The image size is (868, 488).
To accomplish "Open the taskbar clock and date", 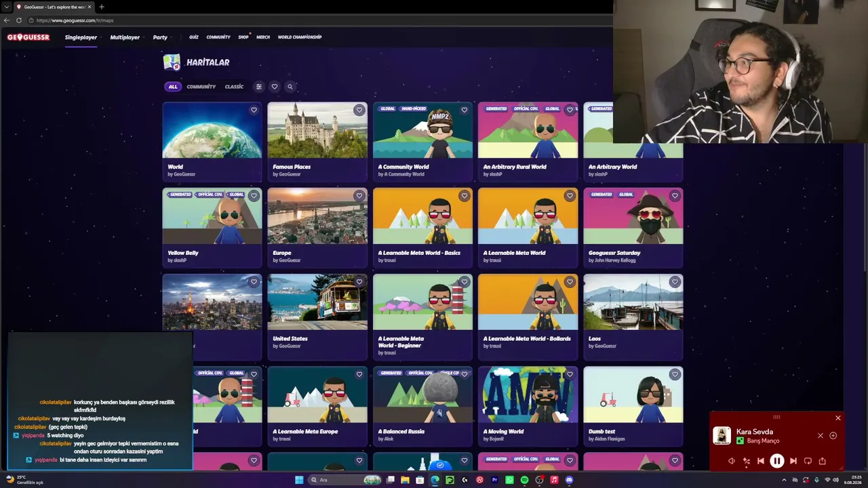I will tap(852, 480).
